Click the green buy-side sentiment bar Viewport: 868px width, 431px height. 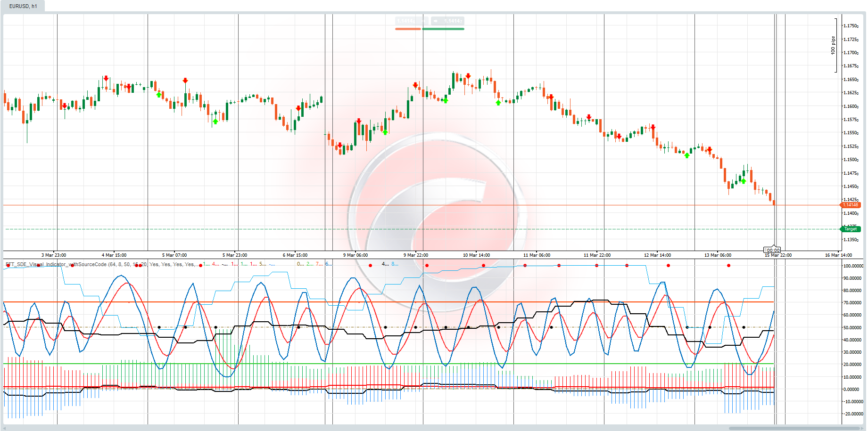pos(443,29)
